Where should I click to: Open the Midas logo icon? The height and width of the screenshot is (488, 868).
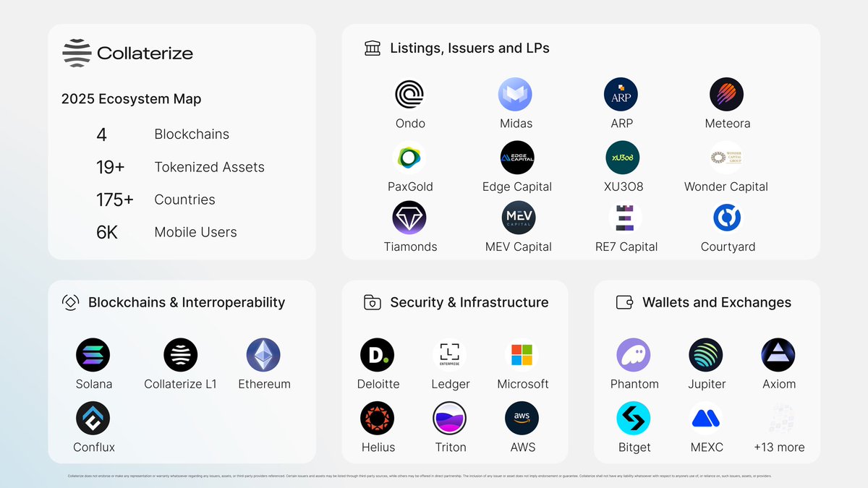coord(515,95)
